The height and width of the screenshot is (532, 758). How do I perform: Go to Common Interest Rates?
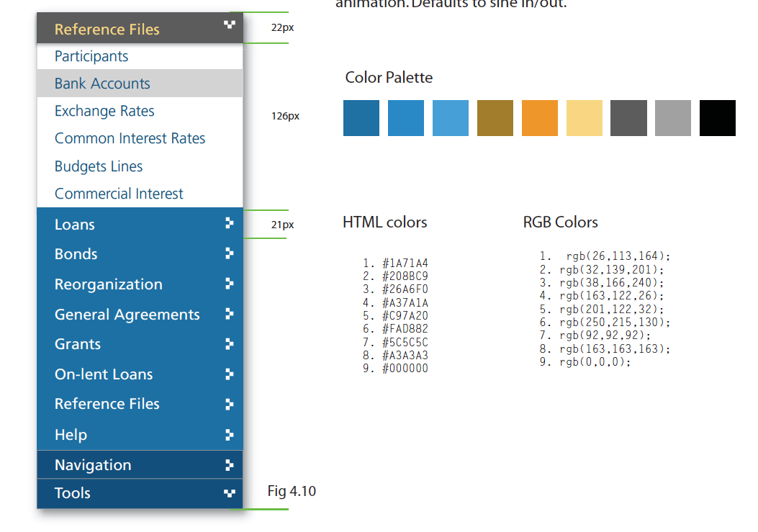click(x=130, y=138)
